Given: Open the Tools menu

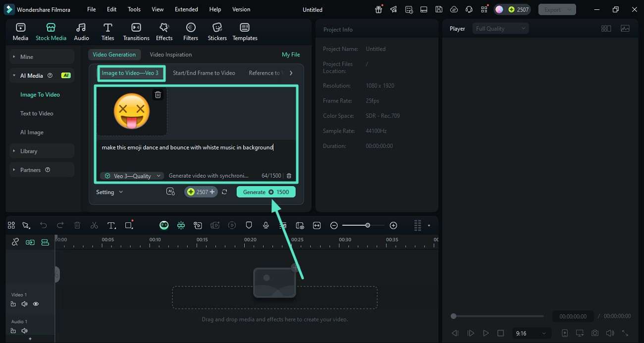Looking at the screenshot, I should pos(134,9).
